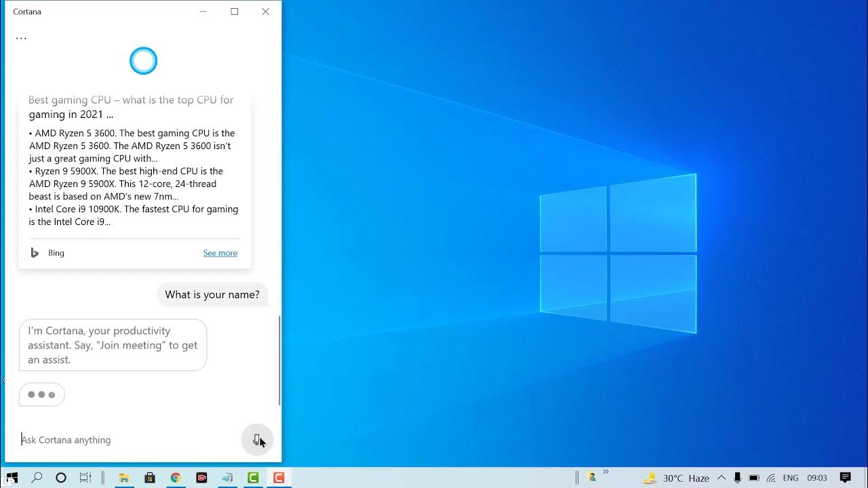Click the 'What is your name?' message bubble
The width and height of the screenshot is (868, 488).
point(212,295)
